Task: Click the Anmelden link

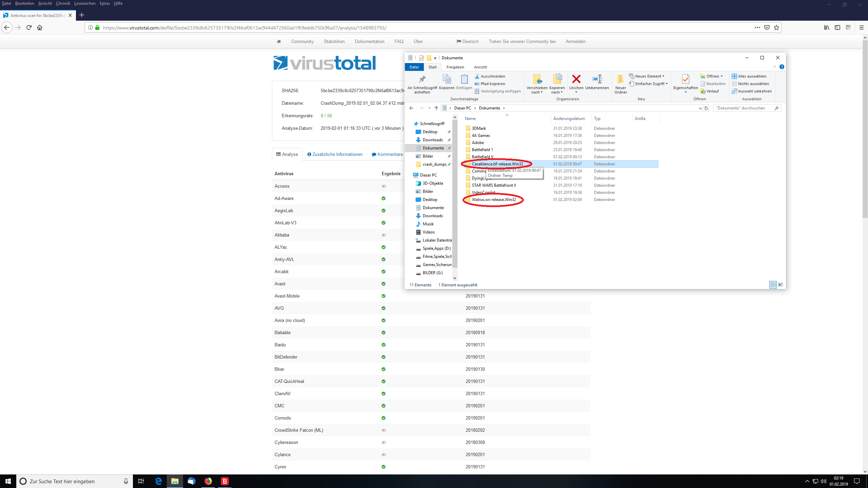Action: 575,41
